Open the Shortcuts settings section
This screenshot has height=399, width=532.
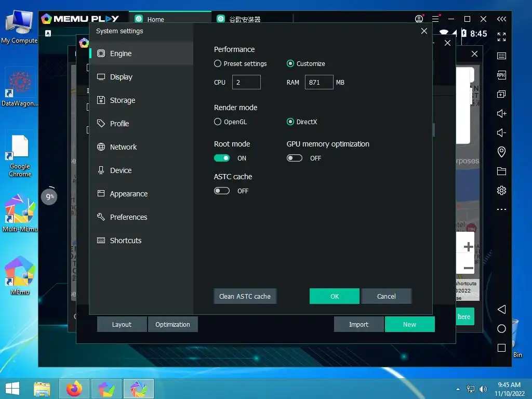click(141, 241)
